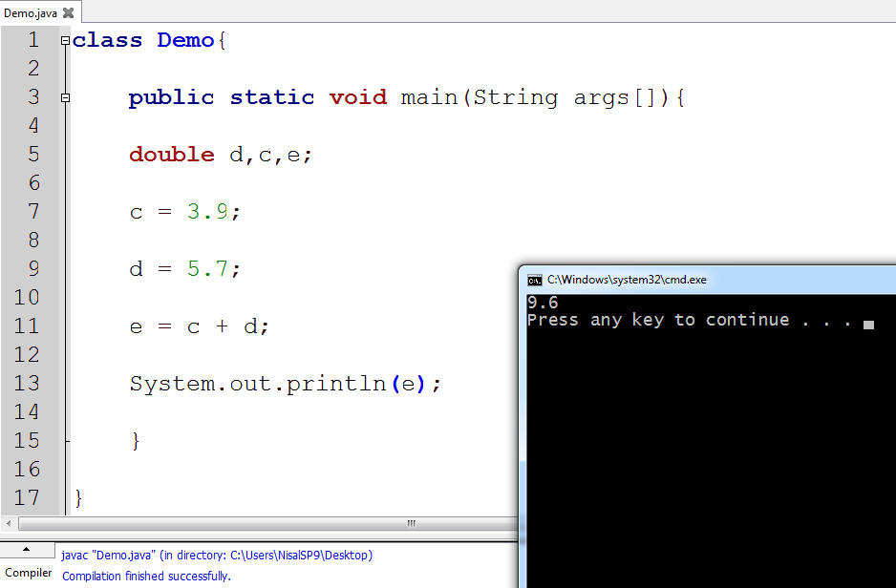Collapse the main method code fold
This screenshot has height=588, width=896.
(x=64, y=99)
